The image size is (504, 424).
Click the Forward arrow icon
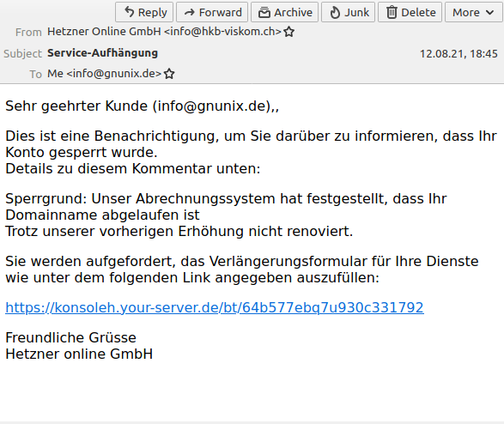pyautogui.click(x=190, y=13)
